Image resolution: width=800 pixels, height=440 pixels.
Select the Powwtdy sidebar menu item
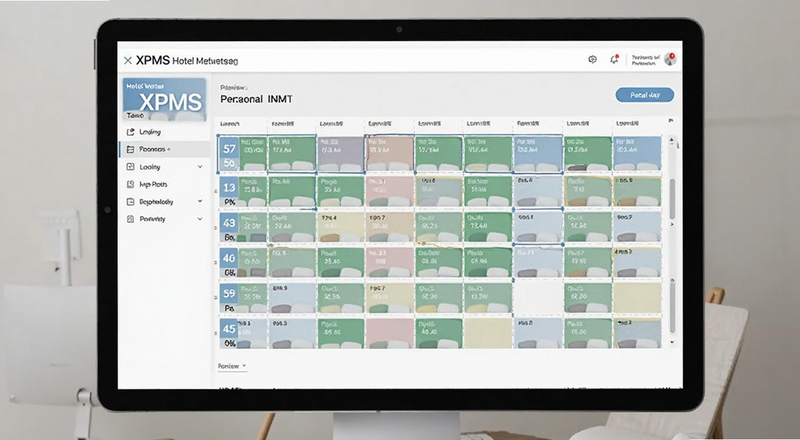(164, 219)
